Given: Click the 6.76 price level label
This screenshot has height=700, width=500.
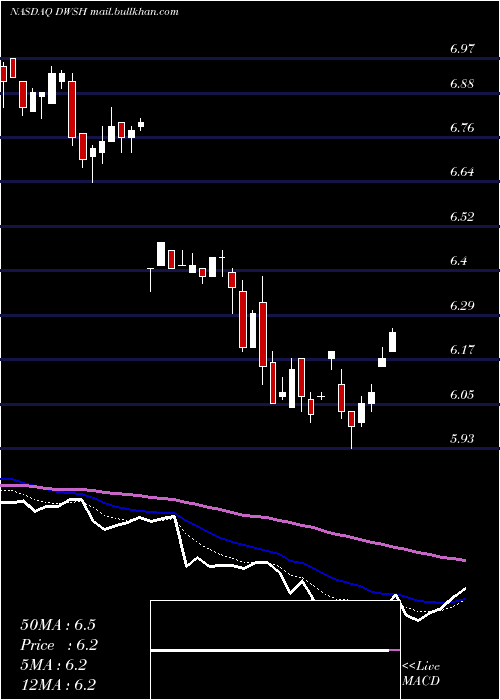Looking at the screenshot, I should click(x=463, y=128).
